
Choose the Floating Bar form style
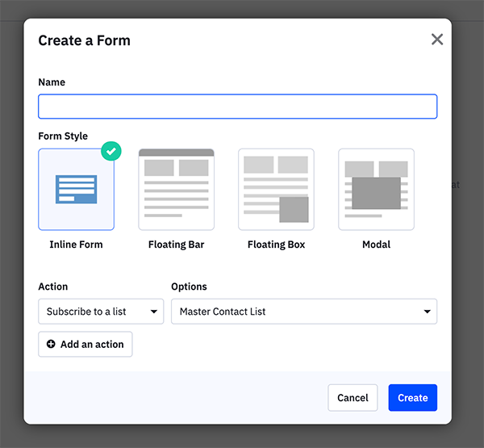[x=176, y=190]
